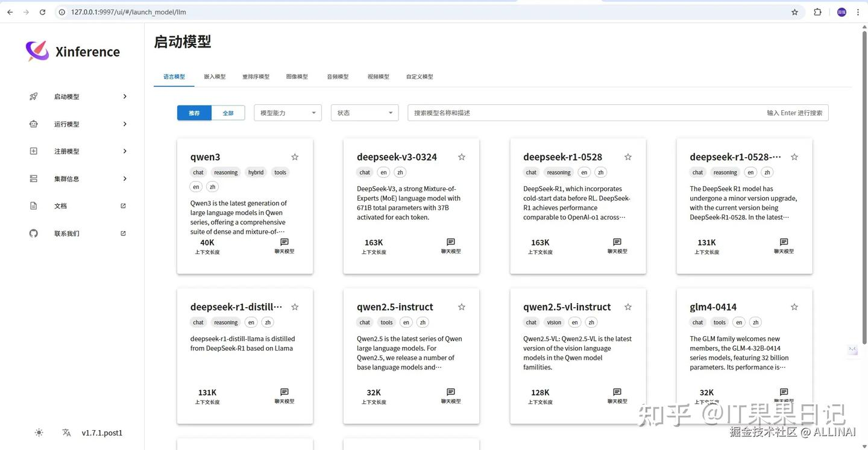Open the qwen2.5-instruct model title
The width and height of the screenshot is (868, 450).
395,307
